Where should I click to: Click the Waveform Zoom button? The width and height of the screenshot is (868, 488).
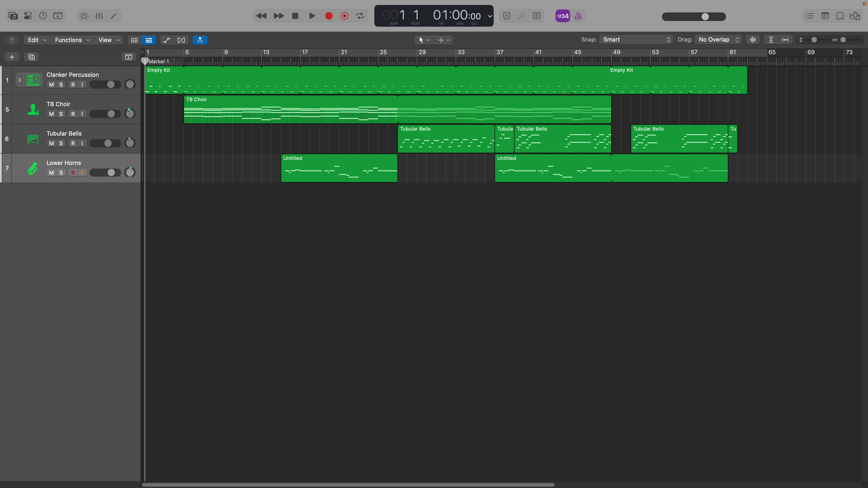[x=753, y=40]
